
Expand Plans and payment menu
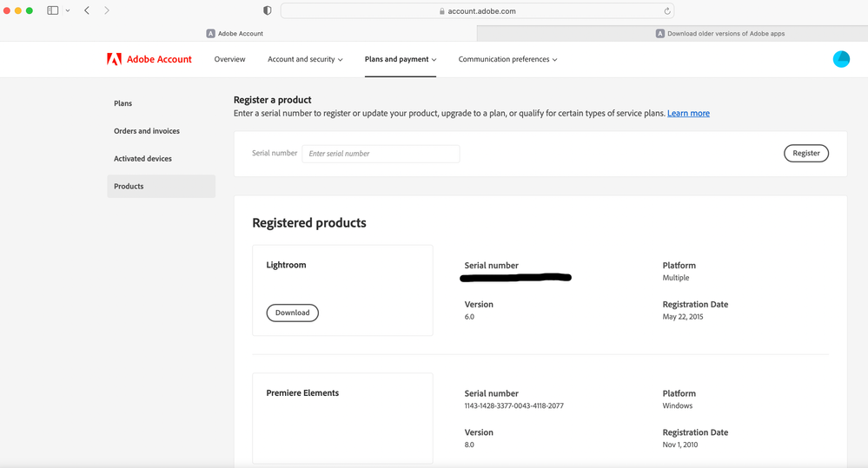pos(401,59)
